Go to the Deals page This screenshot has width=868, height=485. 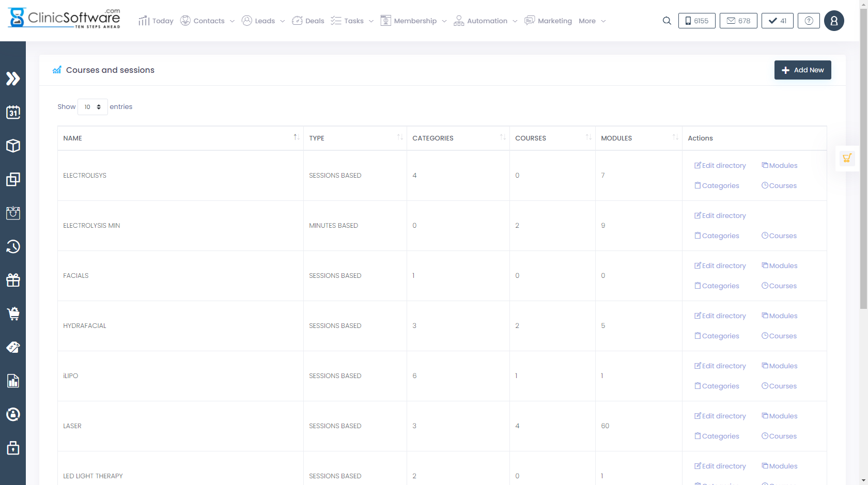(x=308, y=21)
